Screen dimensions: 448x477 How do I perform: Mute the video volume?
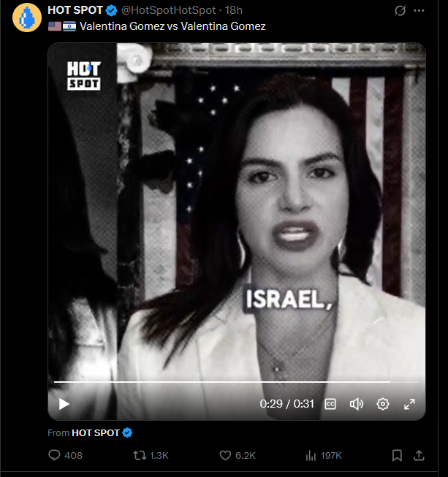[x=357, y=404]
